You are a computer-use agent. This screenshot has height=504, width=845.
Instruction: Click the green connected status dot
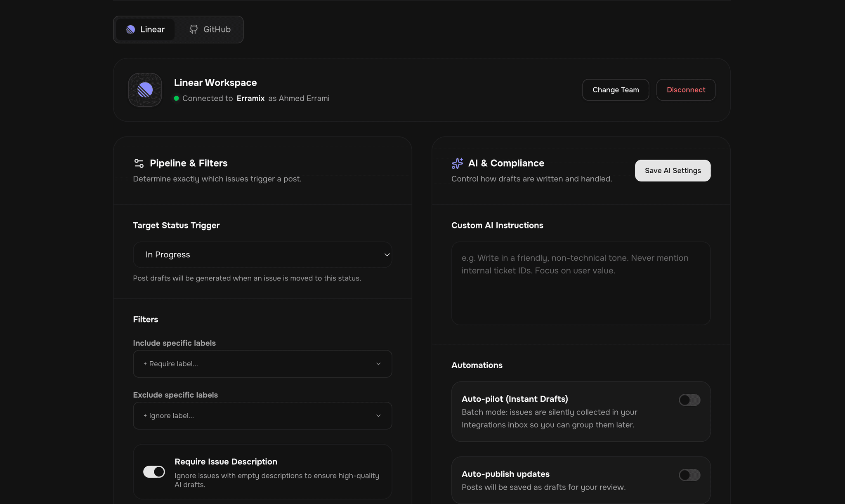click(177, 98)
